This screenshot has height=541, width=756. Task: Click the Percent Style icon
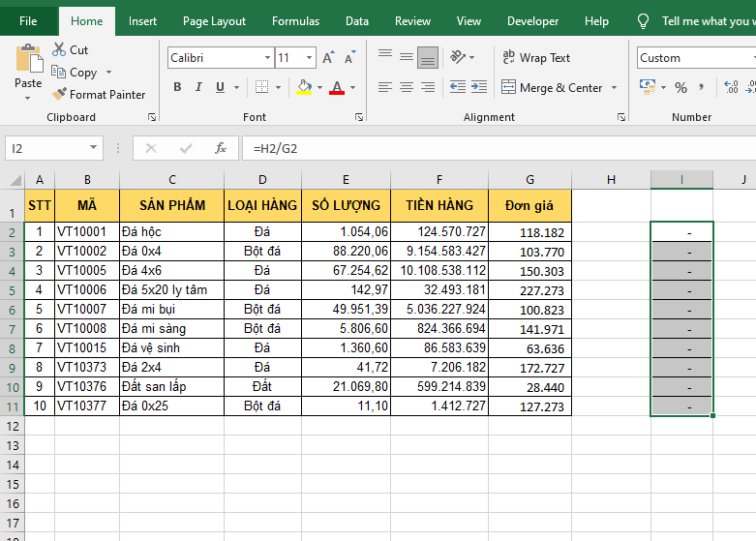pyautogui.click(x=680, y=88)
